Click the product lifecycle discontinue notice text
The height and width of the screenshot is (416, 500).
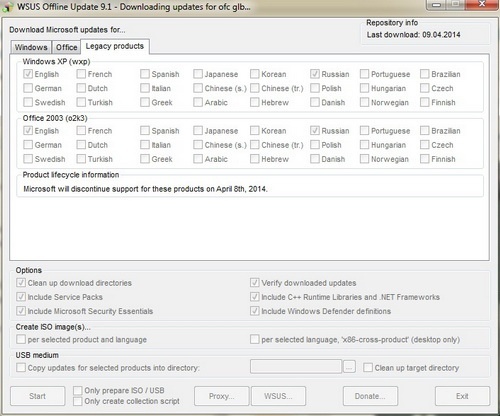145,189
